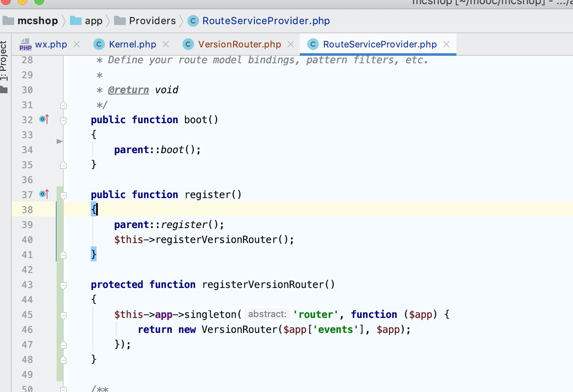Viewport: 573px width, 392px height.
Task: Click the 'events' string literal
Action: [336, 330]
